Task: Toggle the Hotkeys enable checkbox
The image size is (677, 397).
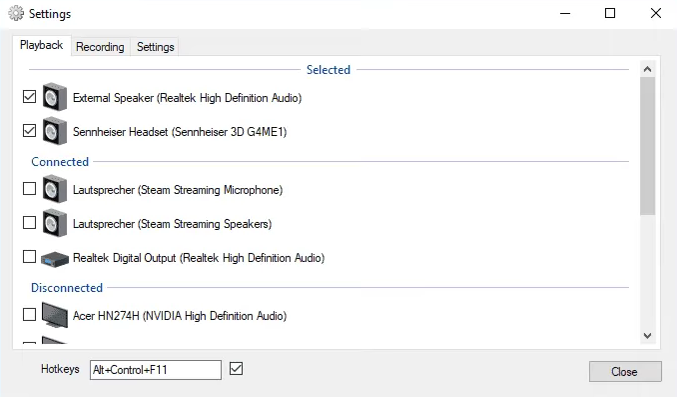Action: [236, 368]
